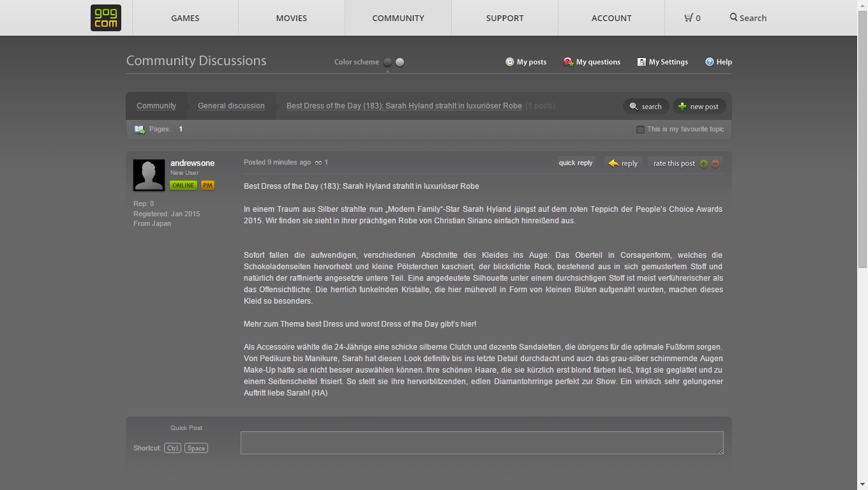Select the dark color scheme dot

(x=387, y=62)
